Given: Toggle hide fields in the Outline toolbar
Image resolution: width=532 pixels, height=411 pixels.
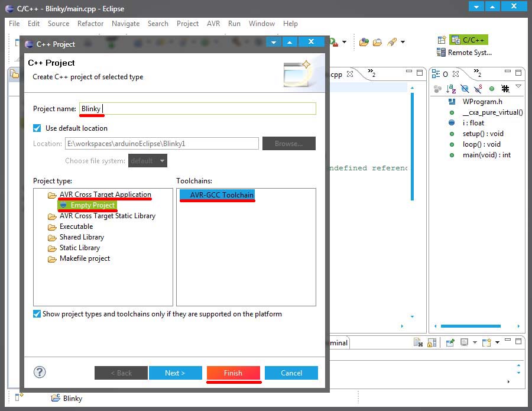Looking at the screenshot, I should click(465, 89).
